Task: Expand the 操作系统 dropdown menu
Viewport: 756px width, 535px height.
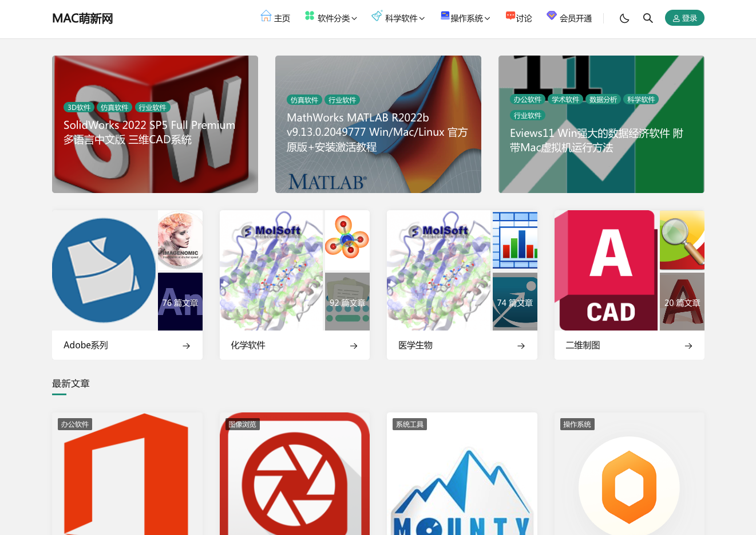Action: click(x=465, y=18)
